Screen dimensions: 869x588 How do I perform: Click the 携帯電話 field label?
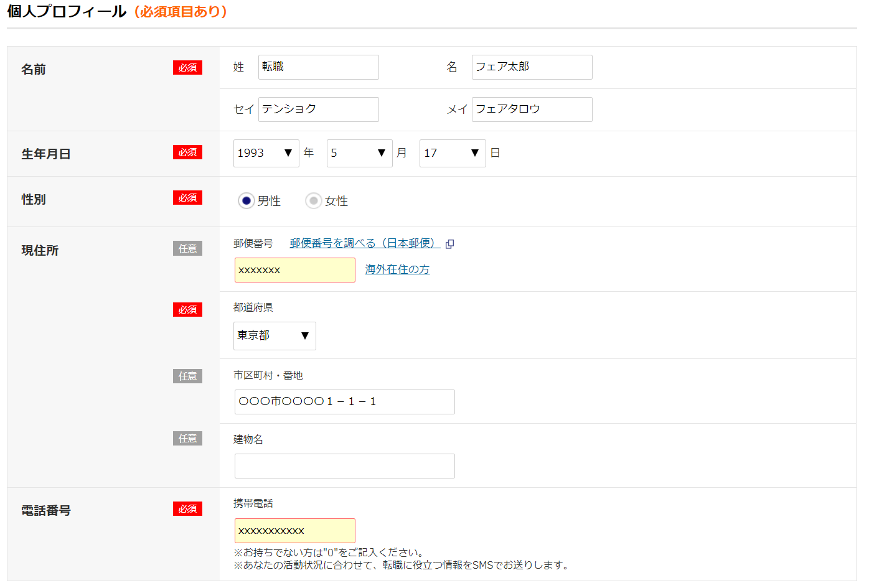(253, 503)
